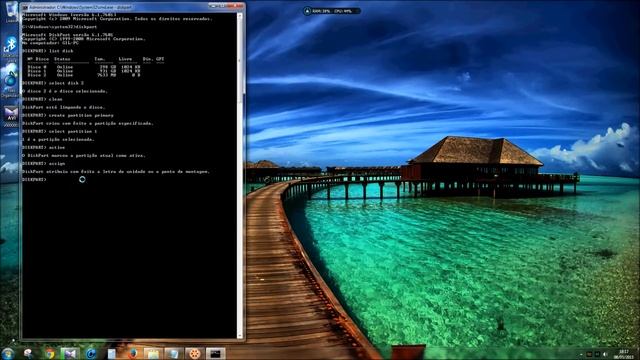This screenshot has height=360, width=640.
Task: Click the 'list disk' command line
Action: click(x=47, y=51)
